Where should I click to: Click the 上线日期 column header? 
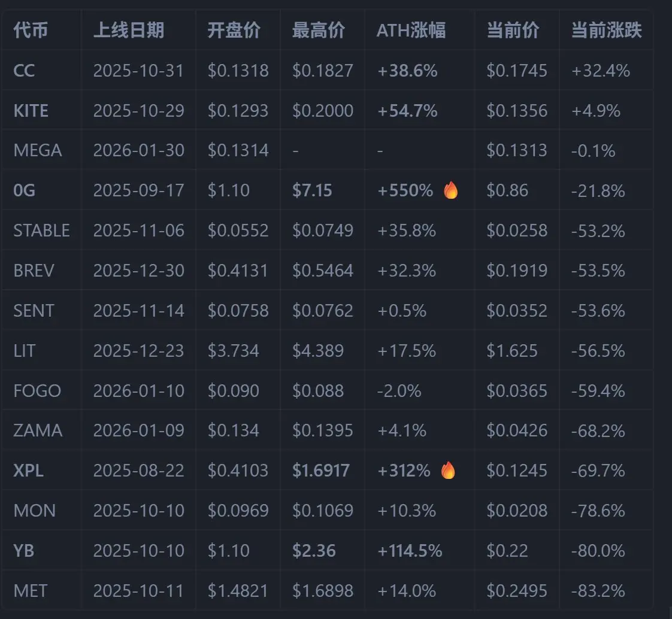pyautogui.click(x=129, y=31)
